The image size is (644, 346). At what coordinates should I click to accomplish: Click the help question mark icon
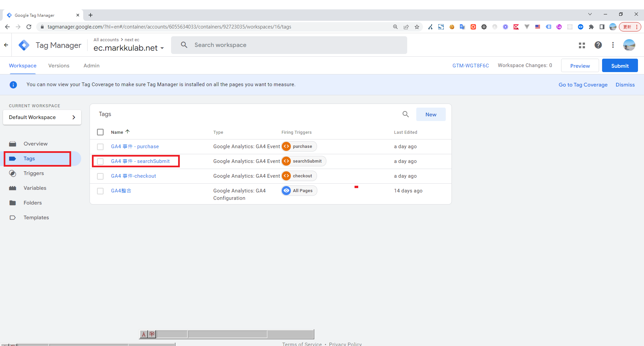point(598,45)
